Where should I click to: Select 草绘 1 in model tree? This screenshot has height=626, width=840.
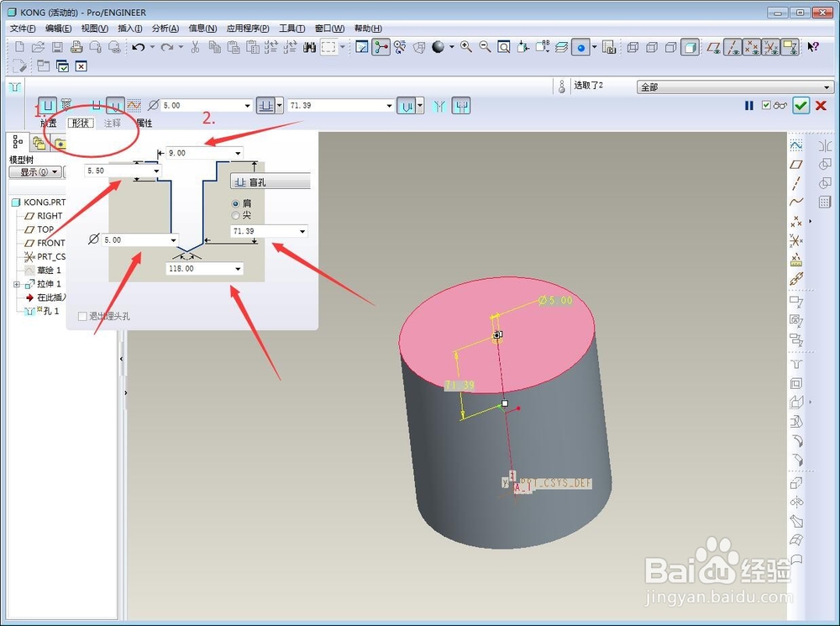tap(49, 270)
